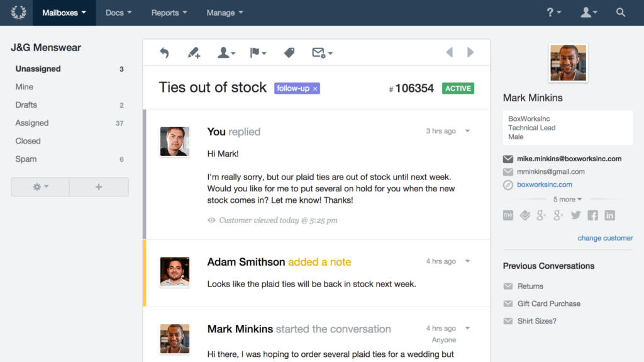Image resolution: width=644 pixels, height=362 pixels.
Task: Click Mark Minkins profile photo
Action: click(x=568, y=63)
